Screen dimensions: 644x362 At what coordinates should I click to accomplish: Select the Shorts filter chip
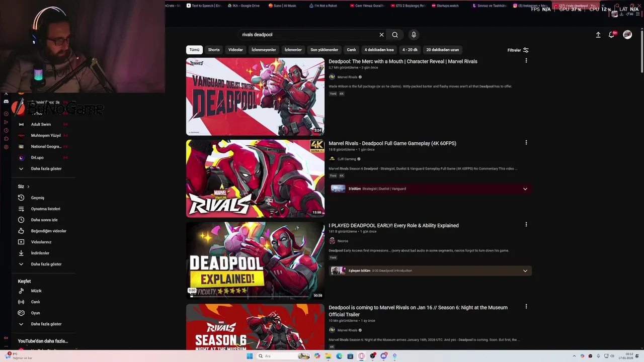214,50
